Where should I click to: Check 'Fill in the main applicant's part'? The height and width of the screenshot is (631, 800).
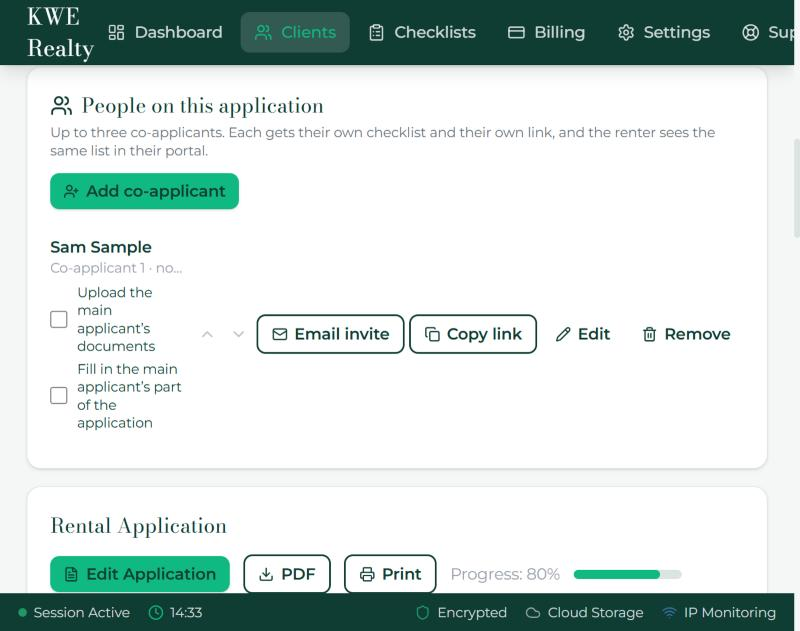(59, 395)
